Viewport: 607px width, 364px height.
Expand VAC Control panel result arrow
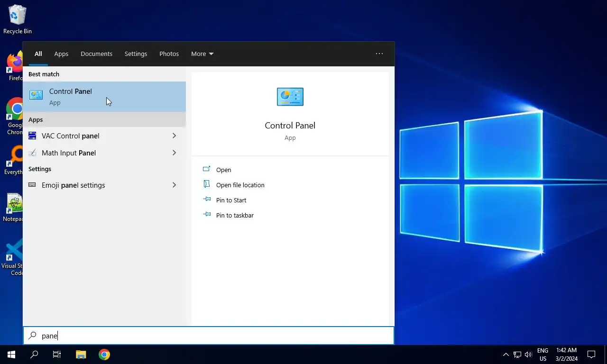click(175, 136)
